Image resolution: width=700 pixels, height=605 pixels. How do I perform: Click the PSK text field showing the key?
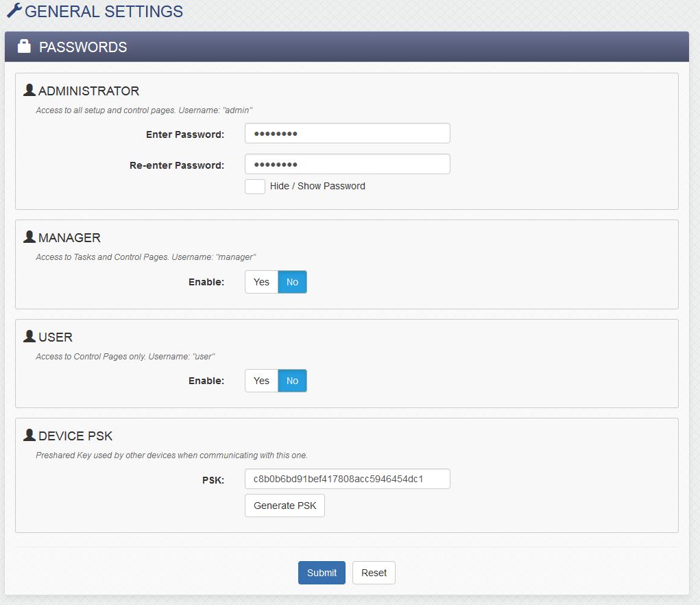click(347, 478)
